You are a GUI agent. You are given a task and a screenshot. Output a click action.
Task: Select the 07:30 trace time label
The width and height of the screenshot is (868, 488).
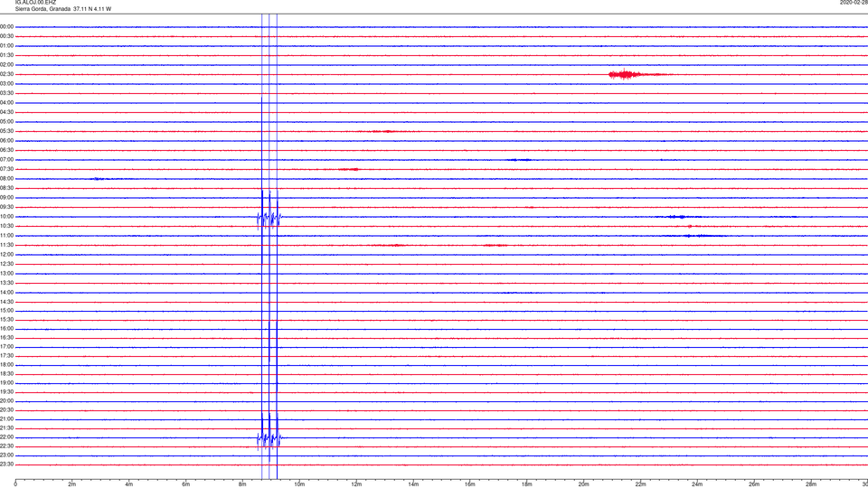[6, 169]
